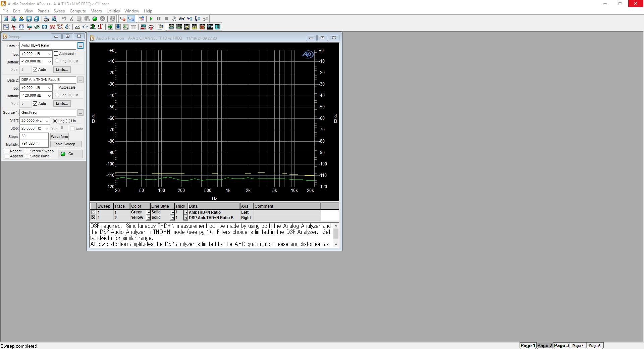Toggle Data 1 Autoscale checkbox

point(56,54)
